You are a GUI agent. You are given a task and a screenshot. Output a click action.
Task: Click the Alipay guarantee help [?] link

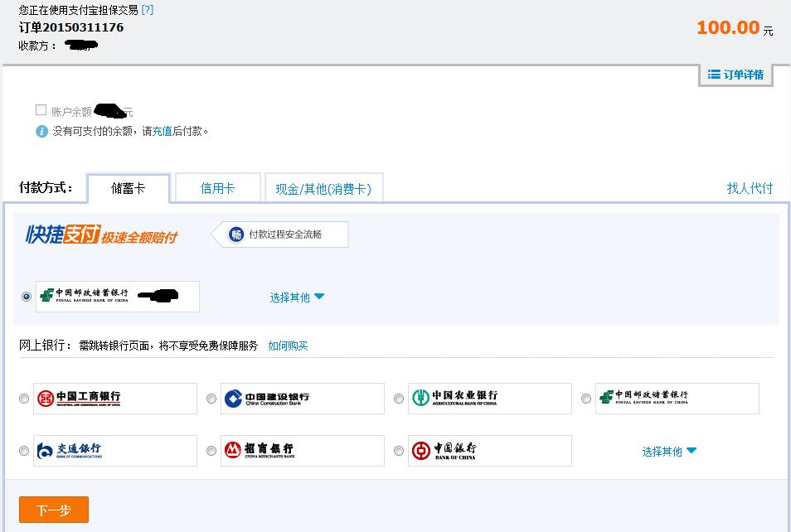click(148, 10)
